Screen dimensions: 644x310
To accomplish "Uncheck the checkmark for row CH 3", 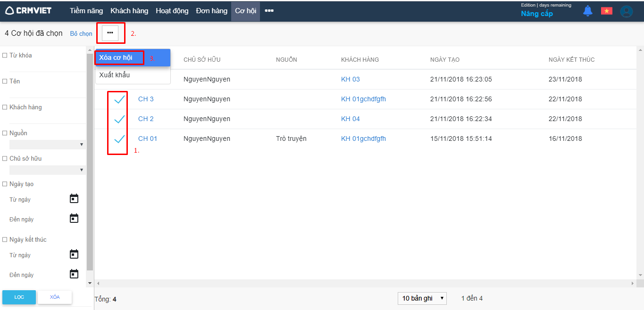I will [x=119, y=99].
